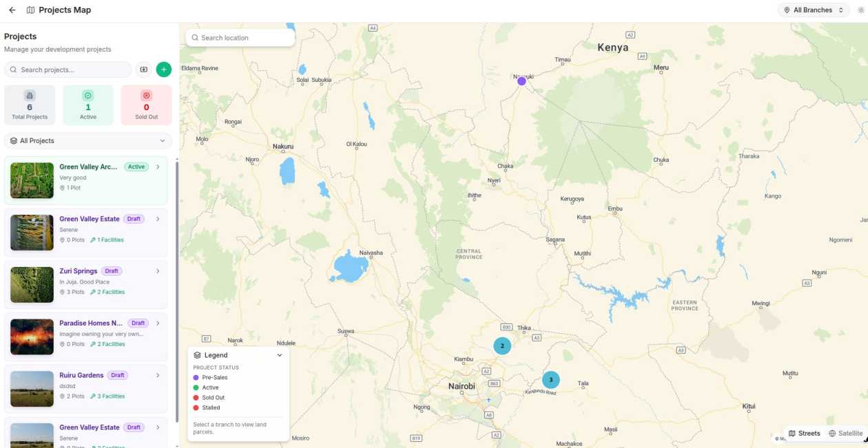
Task: Switch map to Satellite view
Action: 845,434
